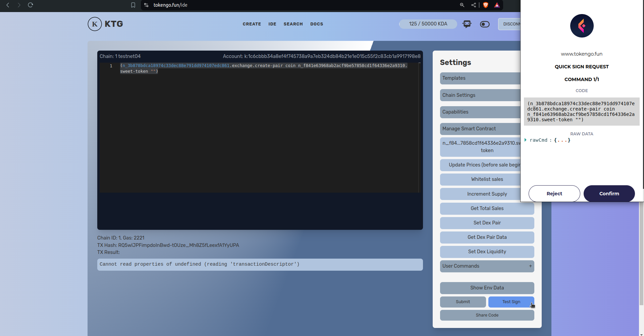Expand the Chain Settings section
The image size is (644, 336).
pyautogui.click(x=480, y=95)
